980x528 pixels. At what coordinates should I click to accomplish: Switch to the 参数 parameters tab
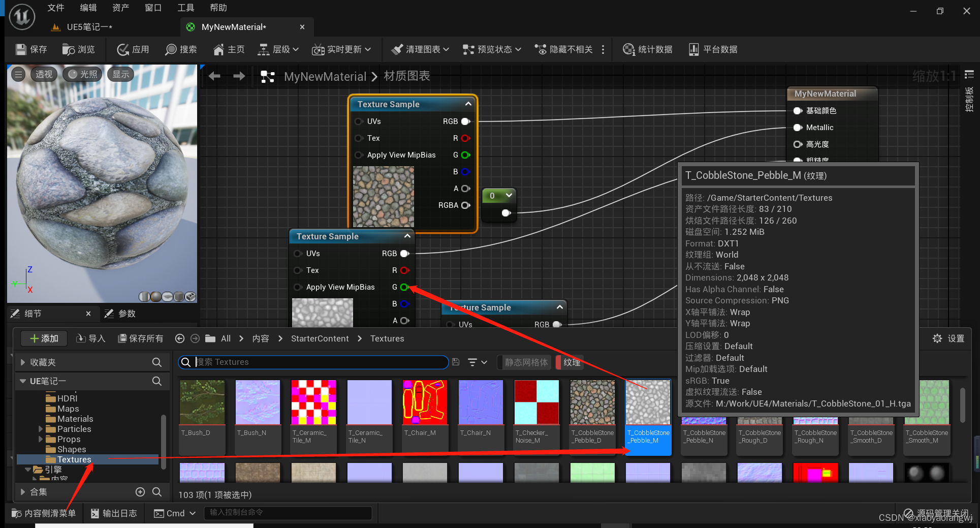coord(120,314)
